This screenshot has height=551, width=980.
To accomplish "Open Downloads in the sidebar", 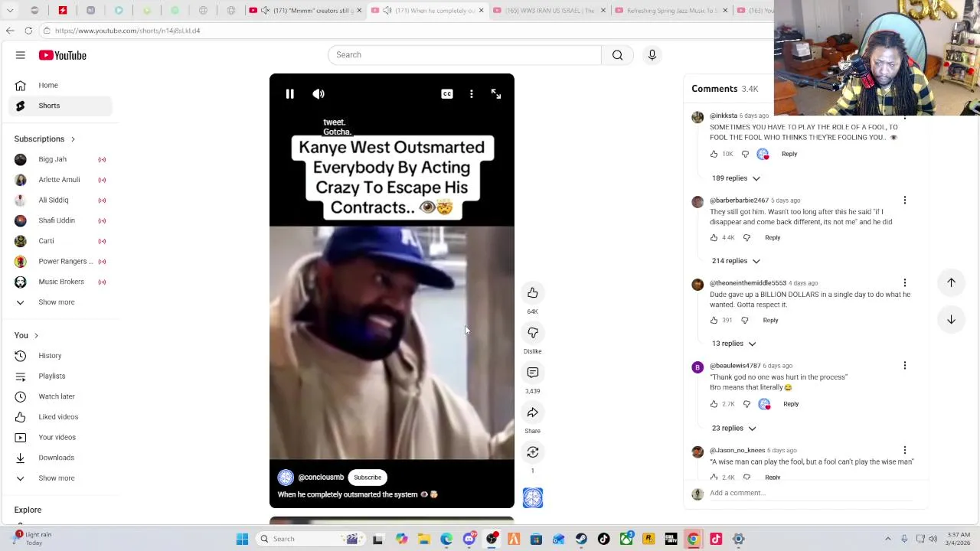I will 60,458.
